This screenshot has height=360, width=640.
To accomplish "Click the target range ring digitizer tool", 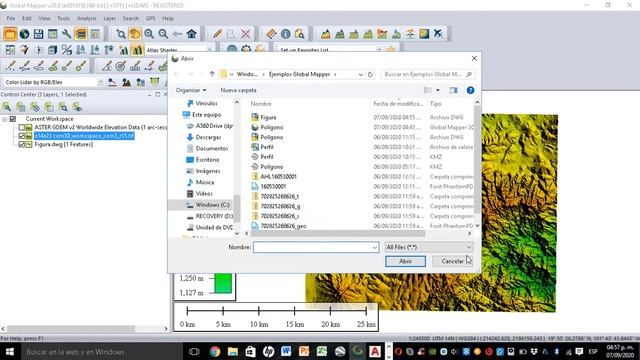I will click(120, 66).
